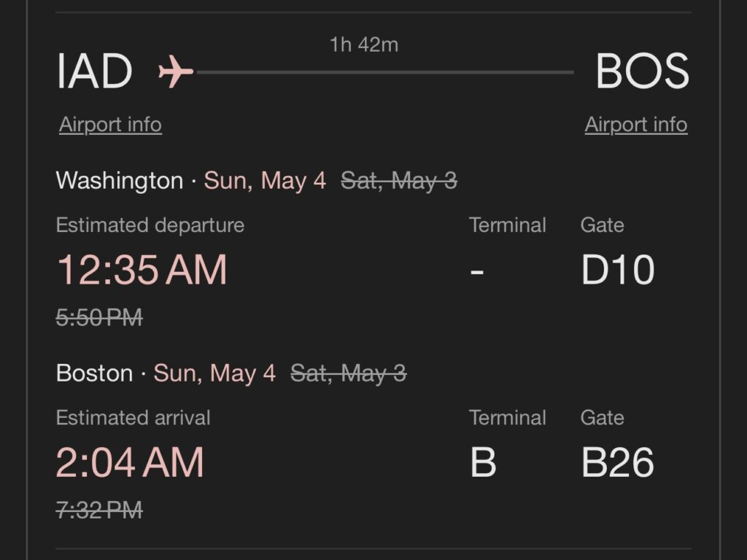Click arrival terminal B

483,462
